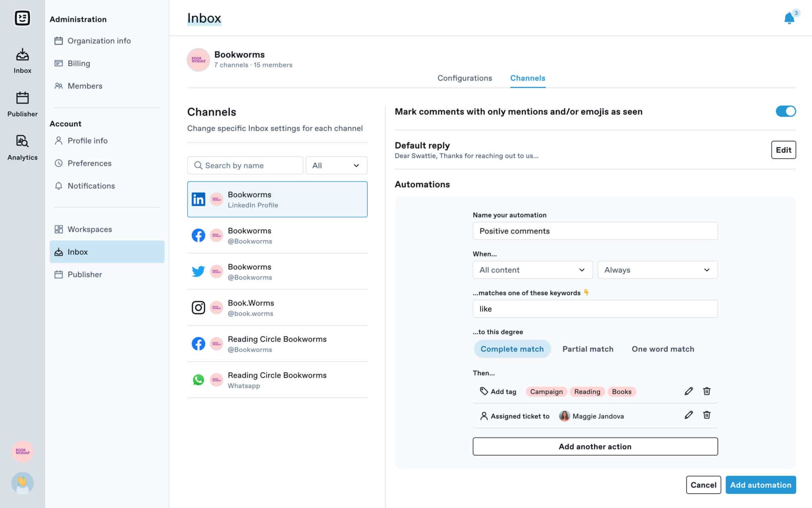Click Edit for the default reply
The image size is (812, 508).
click(783, 150)
